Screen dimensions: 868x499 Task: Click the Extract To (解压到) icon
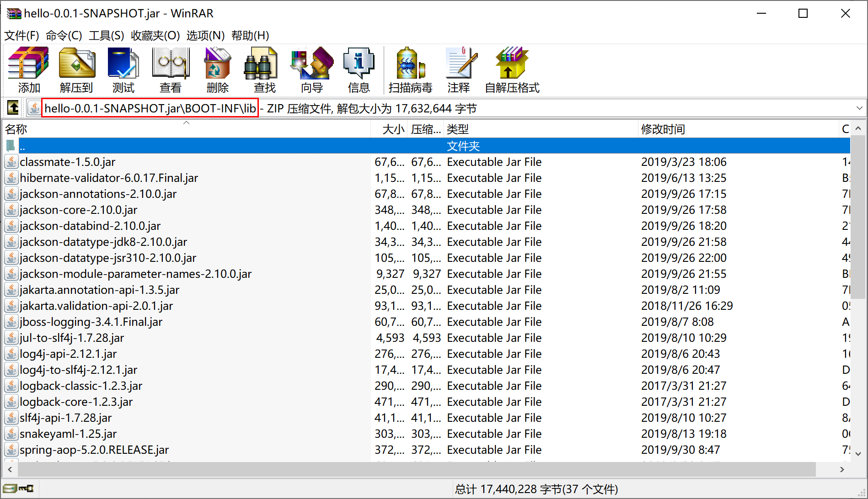point(76,69)
